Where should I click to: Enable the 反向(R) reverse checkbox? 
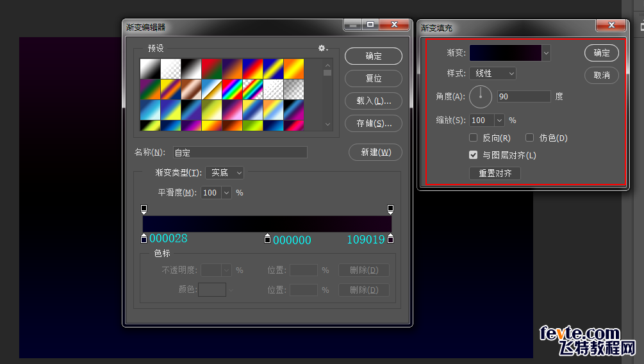[473, 138]
